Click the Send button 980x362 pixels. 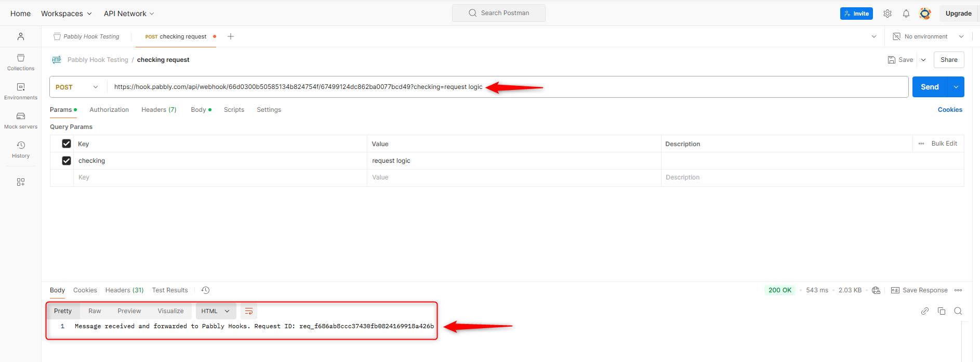tap(930, 87)
